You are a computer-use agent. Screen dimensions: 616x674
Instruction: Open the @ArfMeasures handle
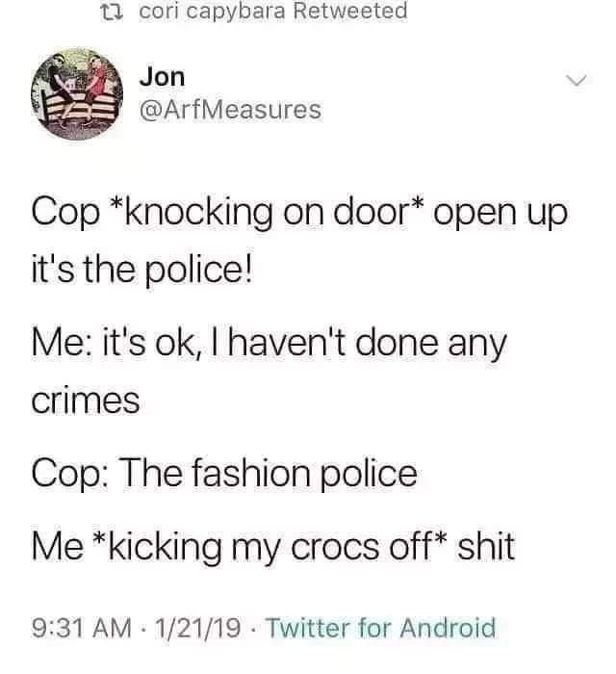(230, 110)
